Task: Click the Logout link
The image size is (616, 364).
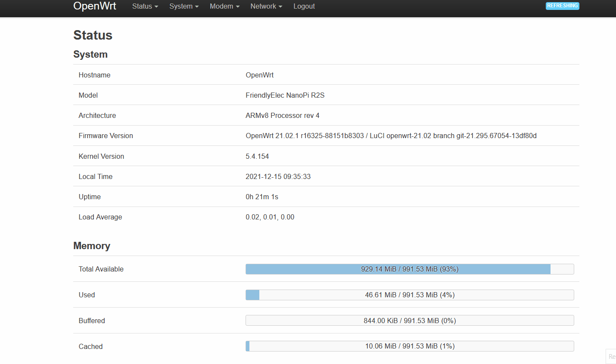Action: (x=304, y=6)
